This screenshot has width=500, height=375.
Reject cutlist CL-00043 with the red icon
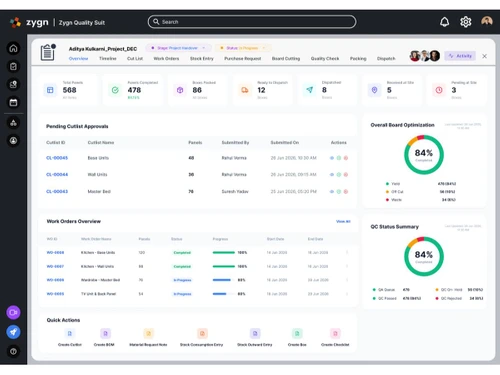[x=346, y=192]
